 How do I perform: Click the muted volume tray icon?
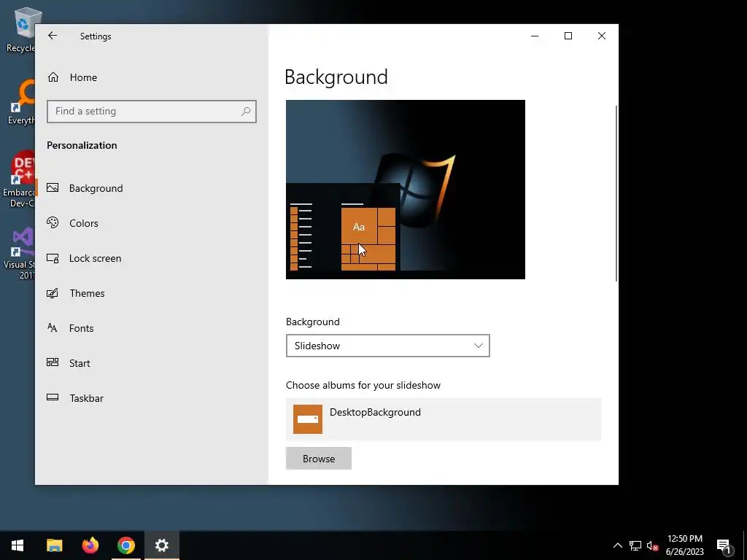click(x=652, y=545)
